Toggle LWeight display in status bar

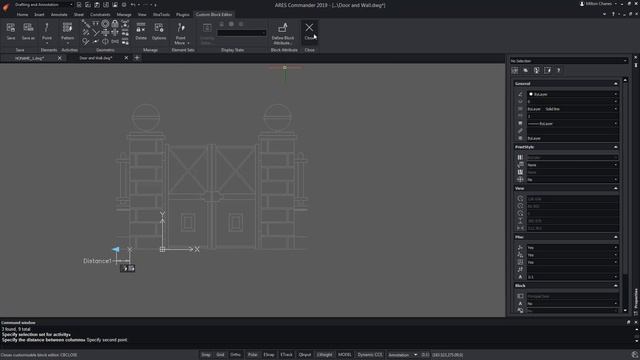[324, 355]
